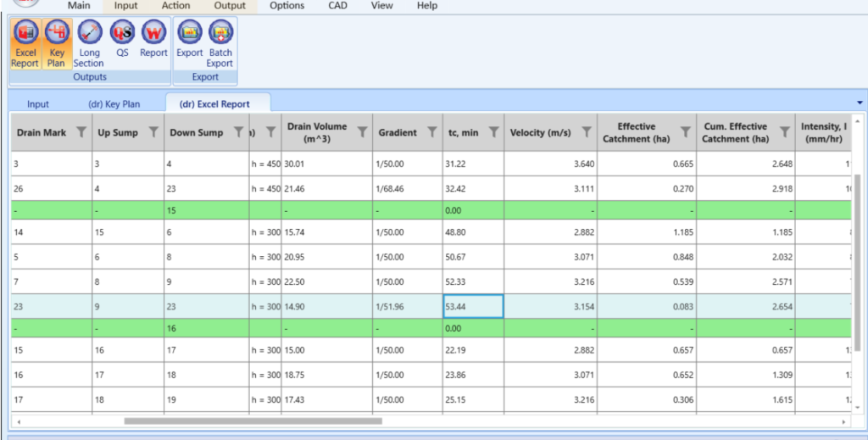Screen dimensions: 868x440
Task: Select Drain Volume cell 21.46
Action: click(x=326, y=188)
